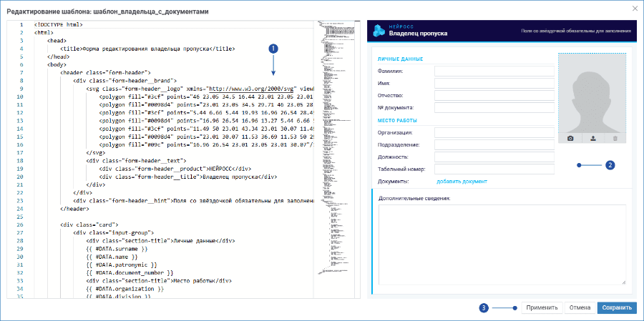644x321 pixels.
Task: Focus the Подразделение input field
Action: (x=494, y=145)
